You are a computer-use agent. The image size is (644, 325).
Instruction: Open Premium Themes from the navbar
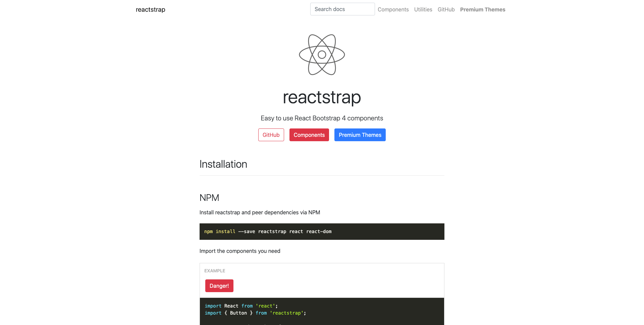pos(483,9)
